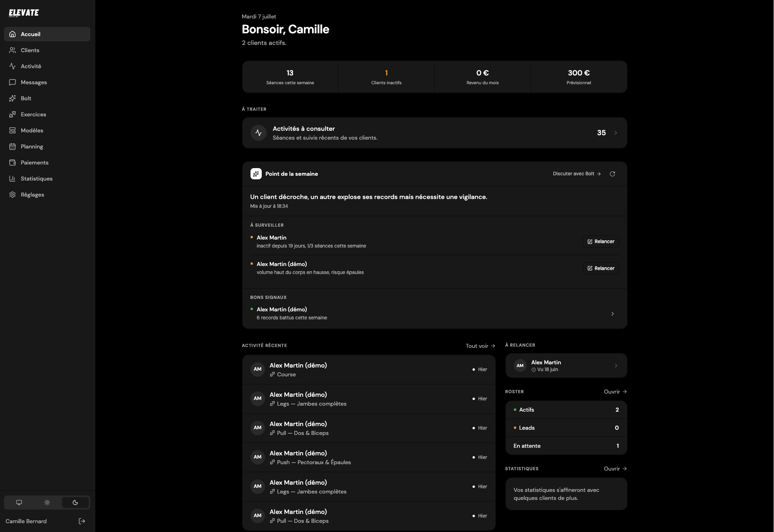
Task: Click the logout icon next to Camille Bernard
Action: pos(82,521)
